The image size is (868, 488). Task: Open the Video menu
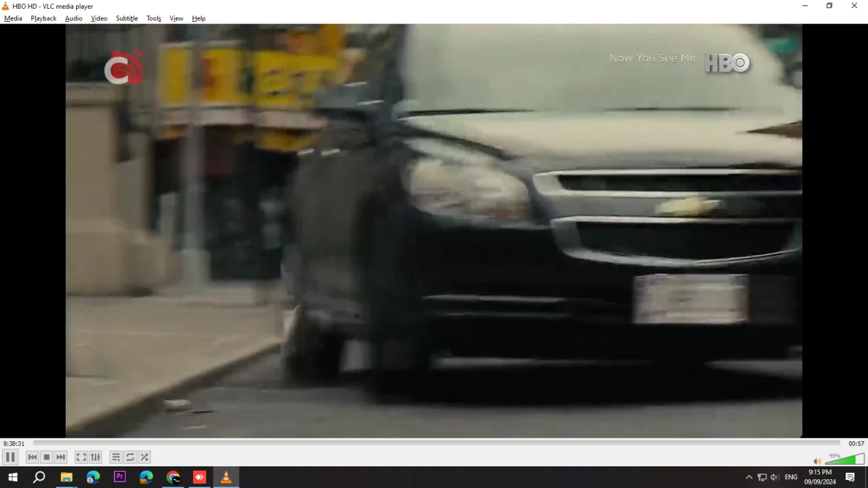pos(99,18)
